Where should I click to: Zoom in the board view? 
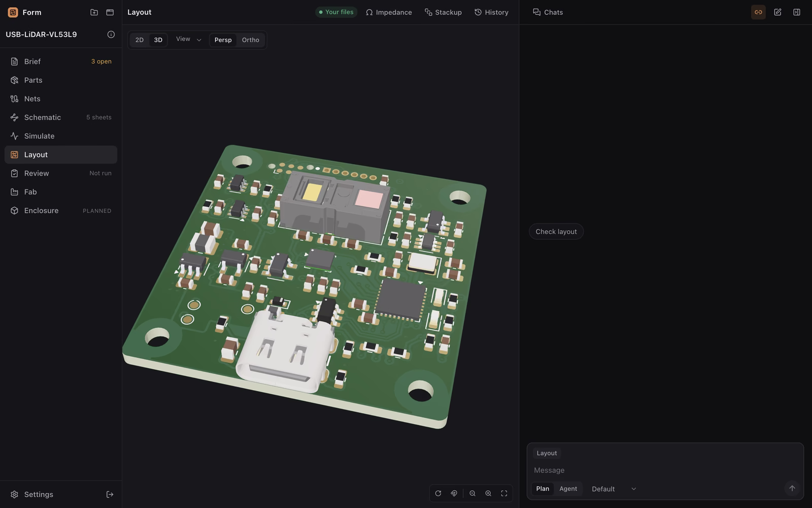[488, 493]
